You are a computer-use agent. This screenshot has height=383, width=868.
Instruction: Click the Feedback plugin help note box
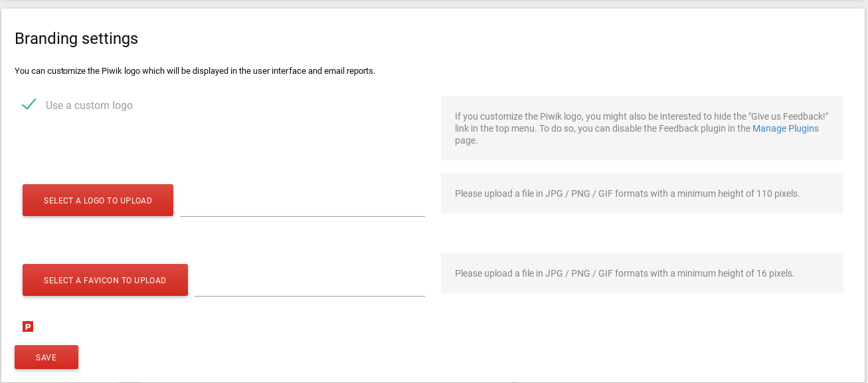click(642, 128)
